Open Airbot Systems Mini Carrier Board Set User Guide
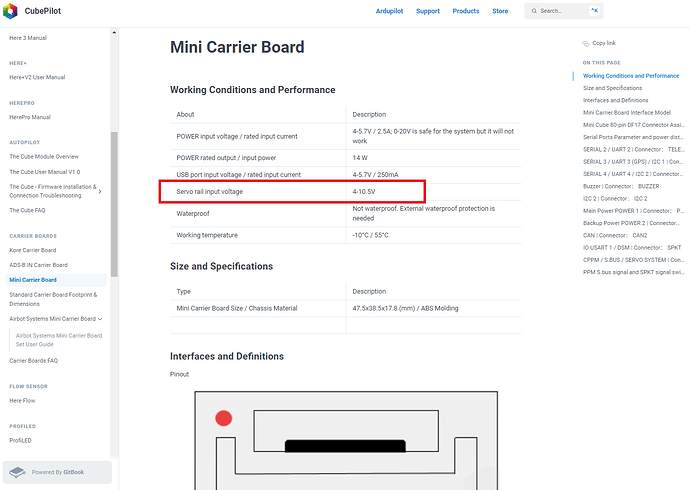The height and width of the screenshot is (490, 690). [x=59, y=340]
